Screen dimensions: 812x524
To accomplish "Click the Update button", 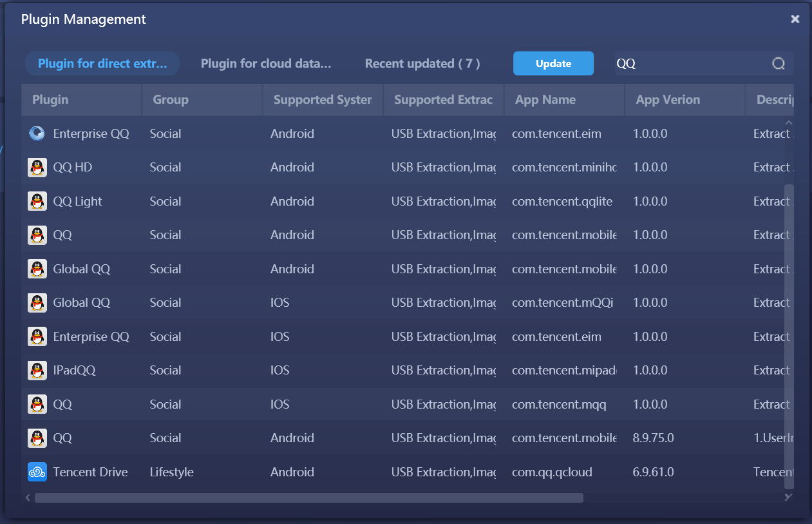I will point(554,64).
